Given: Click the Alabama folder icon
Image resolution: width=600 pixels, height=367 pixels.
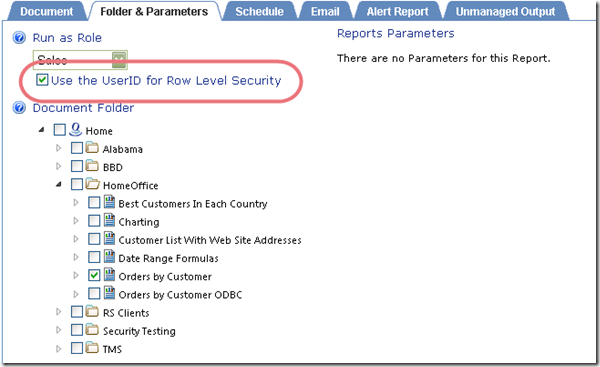Looking at the screenshot, I should coord(92,147).
